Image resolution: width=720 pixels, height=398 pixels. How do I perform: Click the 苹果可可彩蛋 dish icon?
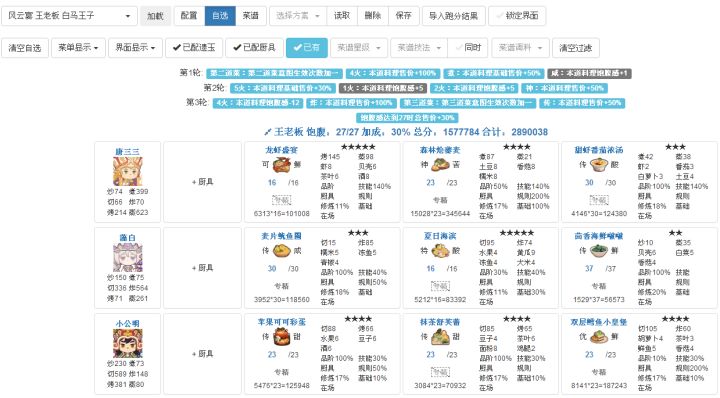(x=282, y=336)
